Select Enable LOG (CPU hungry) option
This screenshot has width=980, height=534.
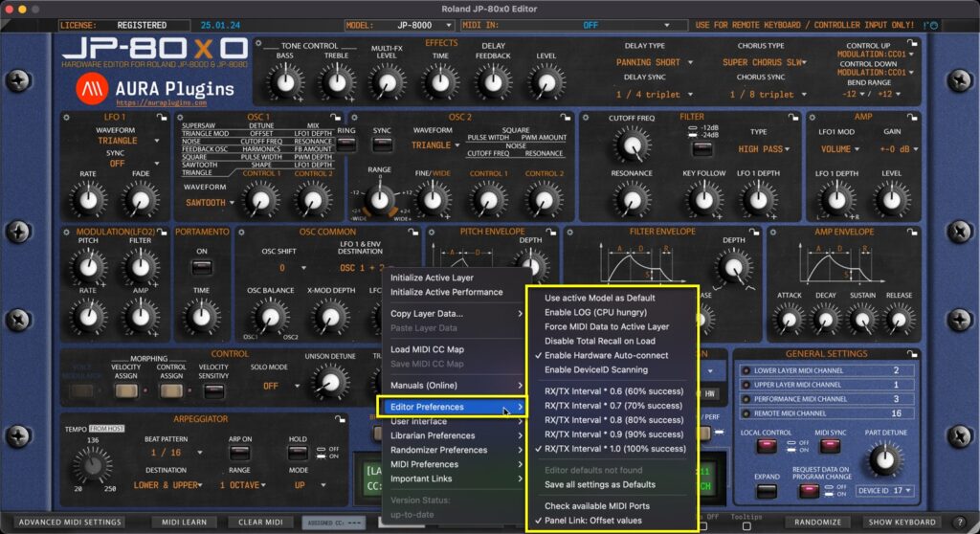595,312
